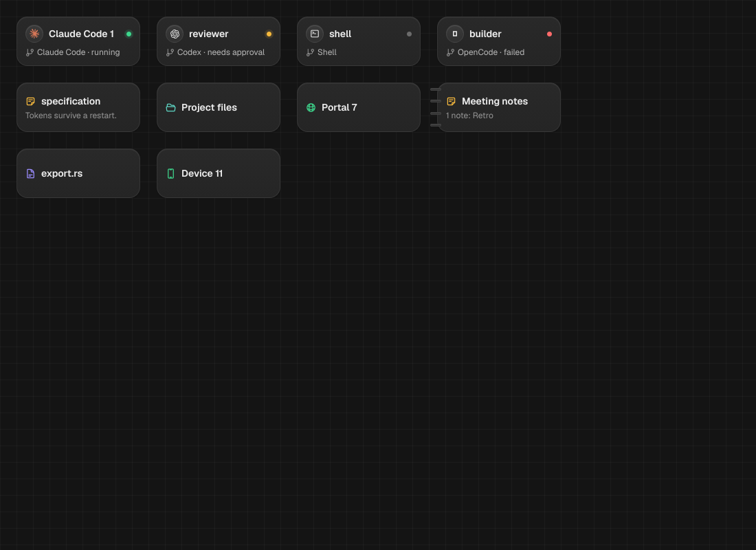Click the branch icon beside Claude Code · running
Viewport: 756px width, 550px height.
pyautogui.click(x=30, y=52)
